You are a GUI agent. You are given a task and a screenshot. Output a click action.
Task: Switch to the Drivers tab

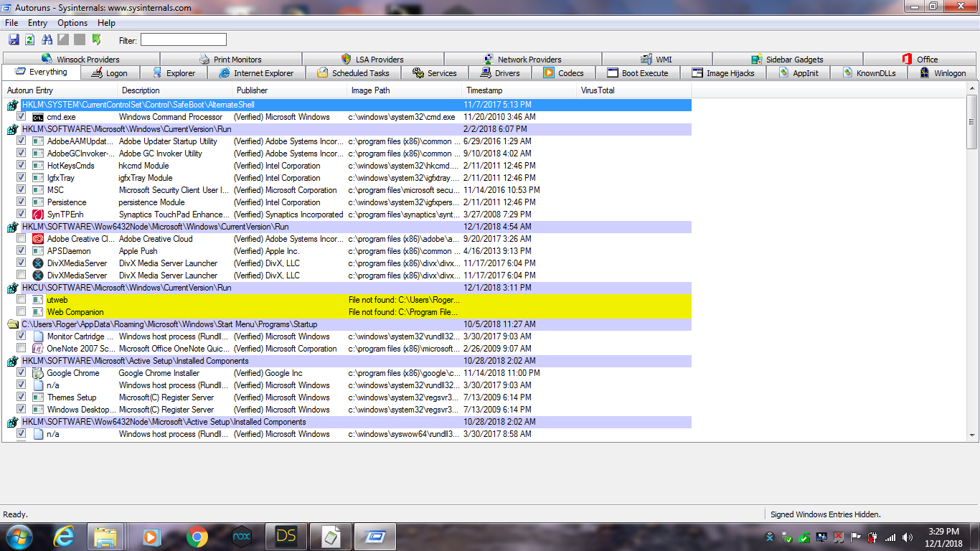pyautogui.click(x=500, y=73)
